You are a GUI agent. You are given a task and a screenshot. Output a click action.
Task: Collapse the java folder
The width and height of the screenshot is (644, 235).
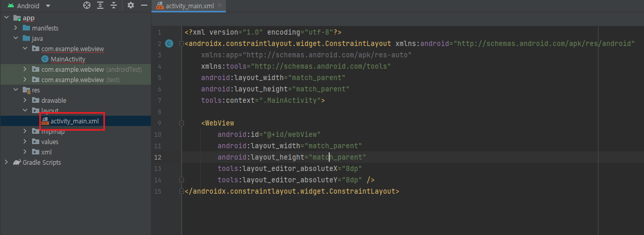pos(16,38)
